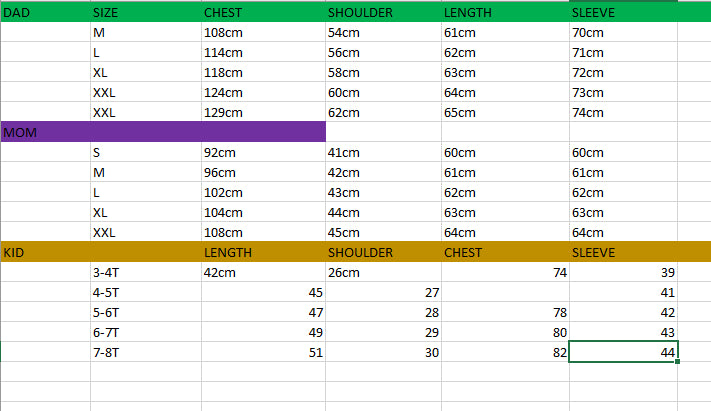The height and width of the screenshot is (411, 711).
Task: Click the 7-8T size cell
Action: tap(145, 351)
